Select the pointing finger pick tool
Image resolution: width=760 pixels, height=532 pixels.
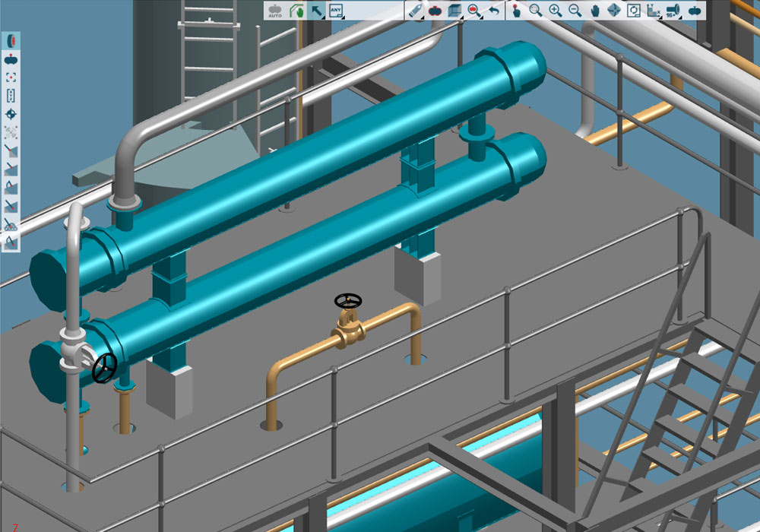click(516, 11)
